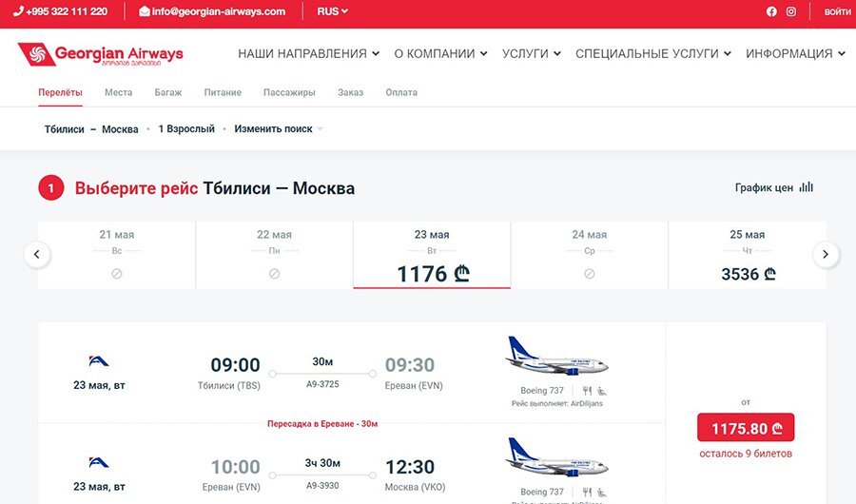Open the Информация menu
856x504 pixels.
coord(795,53)
